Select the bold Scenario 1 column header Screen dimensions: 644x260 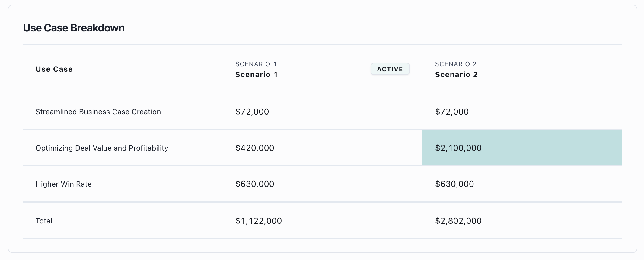coord(256,75)
